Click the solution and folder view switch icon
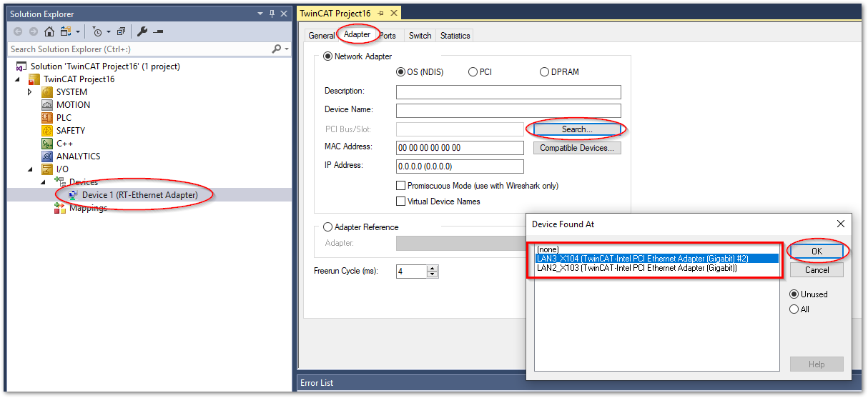868x398 pixels. coord(65,31)
